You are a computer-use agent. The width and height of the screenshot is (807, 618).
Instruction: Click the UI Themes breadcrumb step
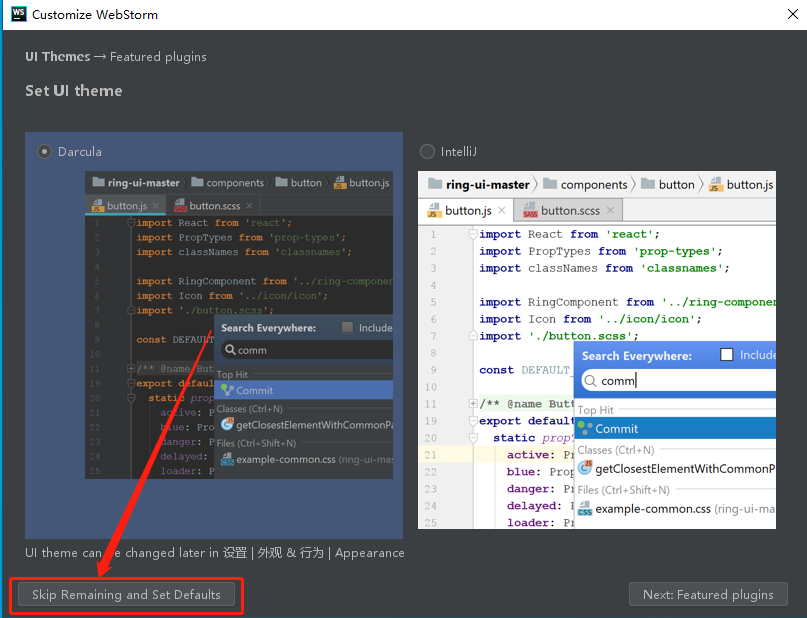(58, 57)
